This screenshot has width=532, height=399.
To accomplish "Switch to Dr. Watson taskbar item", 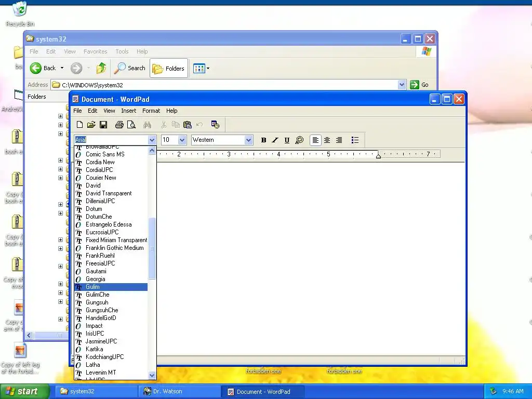I will coord(179,392).
